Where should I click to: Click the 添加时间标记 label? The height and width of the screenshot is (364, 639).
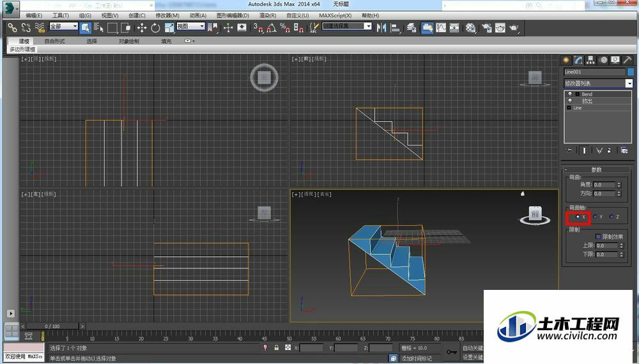click(x=416, y=358)
